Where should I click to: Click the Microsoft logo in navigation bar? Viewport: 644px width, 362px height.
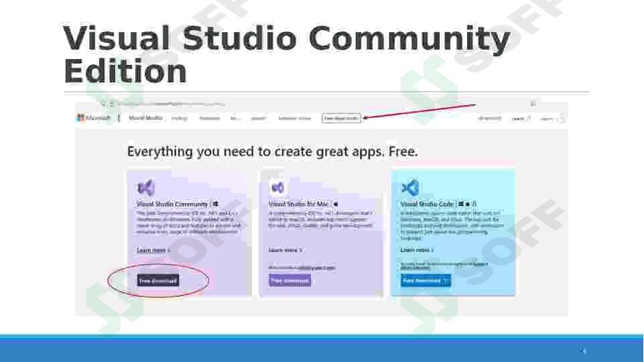click(94, 118)
